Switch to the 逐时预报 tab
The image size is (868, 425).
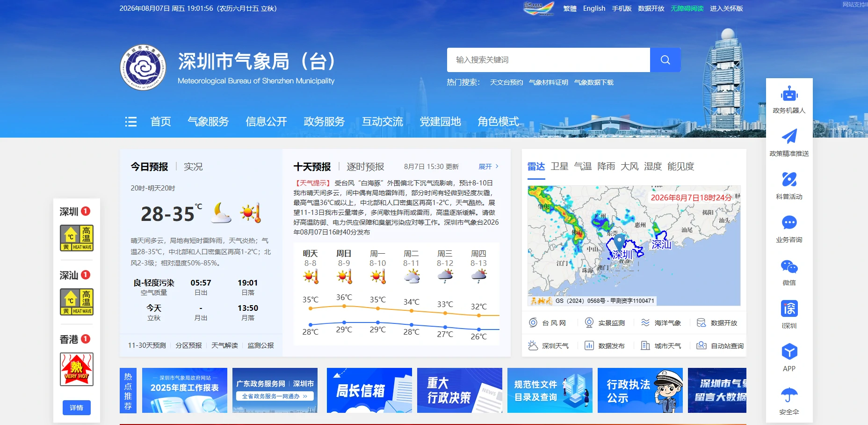pyautogui.click(x=365, y=167)
